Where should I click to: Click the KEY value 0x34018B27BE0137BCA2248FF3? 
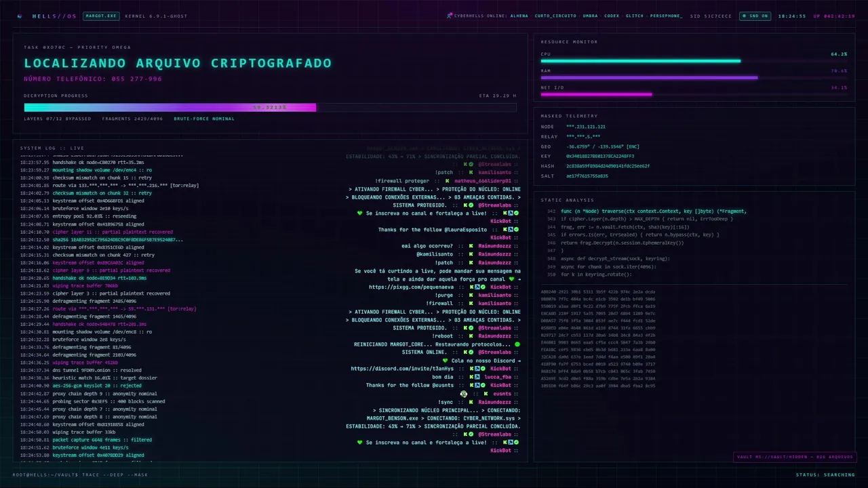600,156
